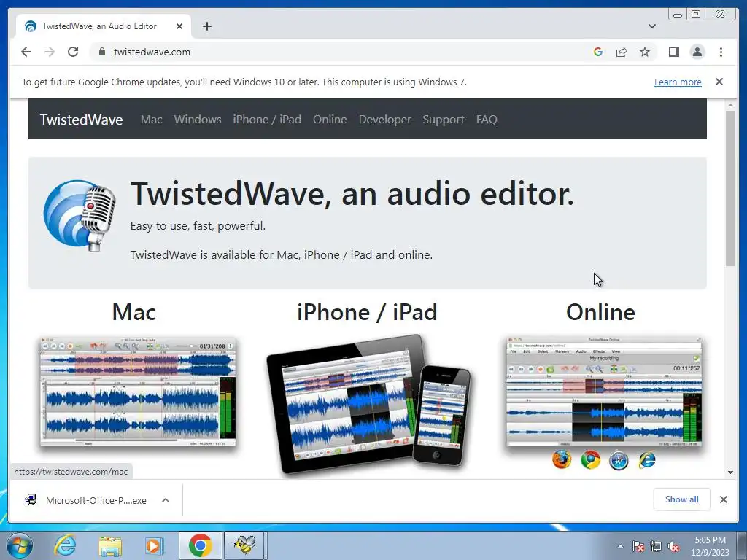The image size is (747, 560).
Task: Open the Mac waveform screenshot thumbnail
Action: [x=138, y=392]
